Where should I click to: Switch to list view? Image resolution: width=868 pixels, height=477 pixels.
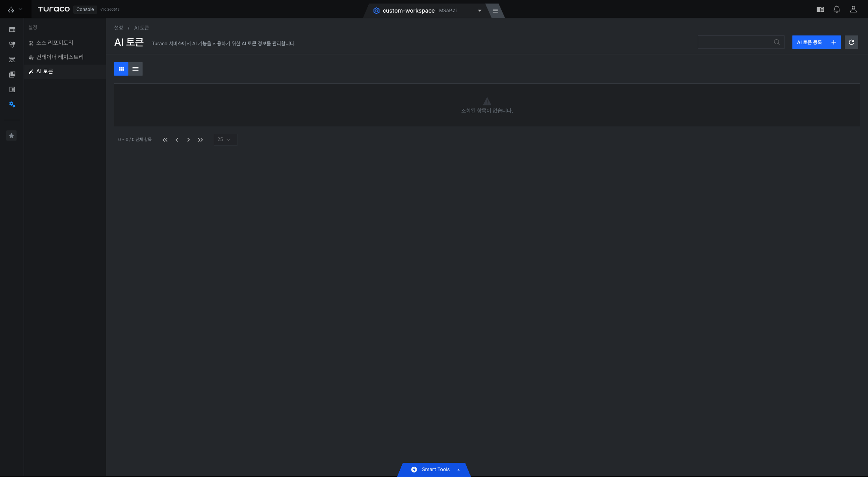point(135,69)
